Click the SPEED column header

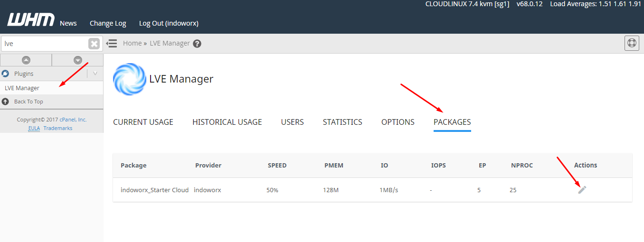tap(277, 165)
